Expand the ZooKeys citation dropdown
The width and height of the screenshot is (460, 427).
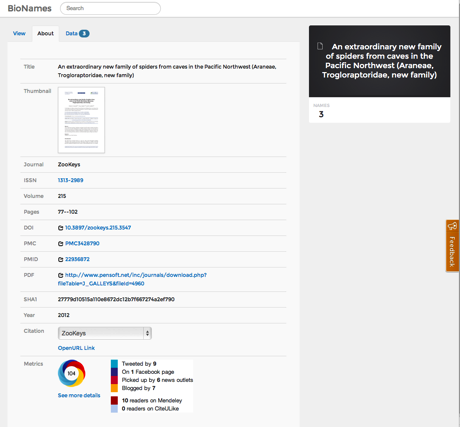click(105, 333)
